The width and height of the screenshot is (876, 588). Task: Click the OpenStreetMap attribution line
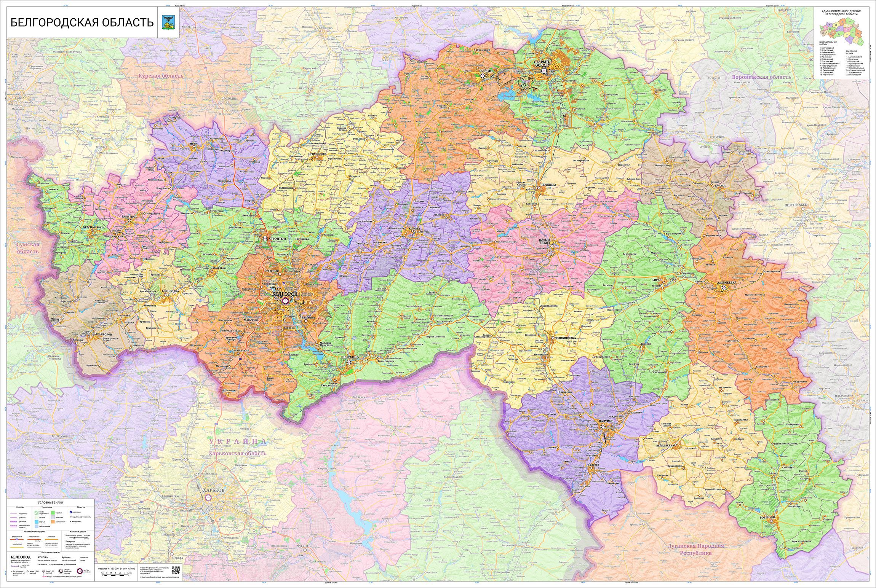click(160, 577)
